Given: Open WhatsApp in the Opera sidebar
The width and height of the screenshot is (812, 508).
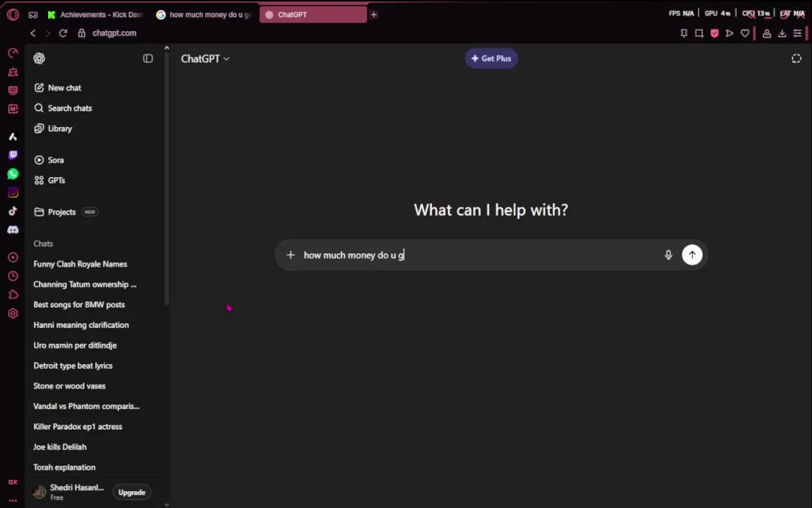Looking at the screenshot, I should 13,174.
